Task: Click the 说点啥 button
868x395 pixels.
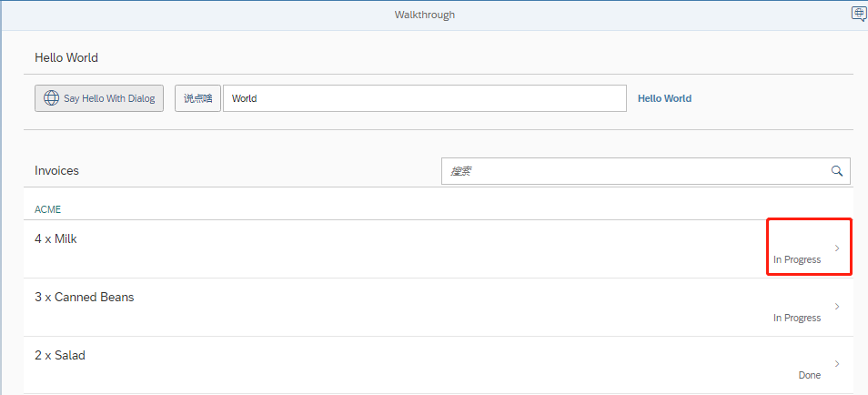Action: pos(197,98)
